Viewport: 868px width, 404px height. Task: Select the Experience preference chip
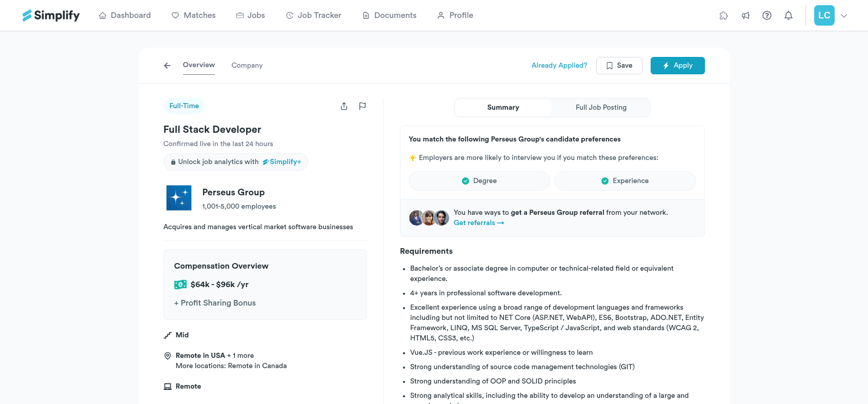click(x=624, y=181)
